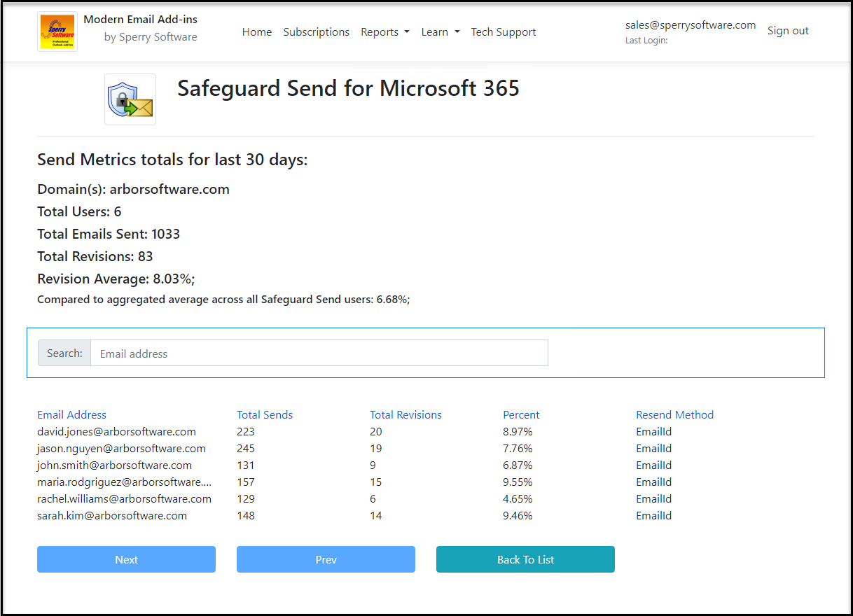853x616 pixels.
Task: Click the sales@sperrysoftware.com account label
Action: coord(691,24)
